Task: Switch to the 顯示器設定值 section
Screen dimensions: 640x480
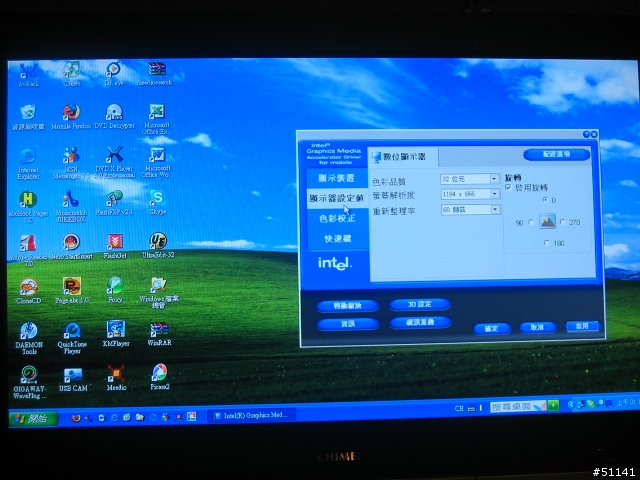Action: pos(337,198)
